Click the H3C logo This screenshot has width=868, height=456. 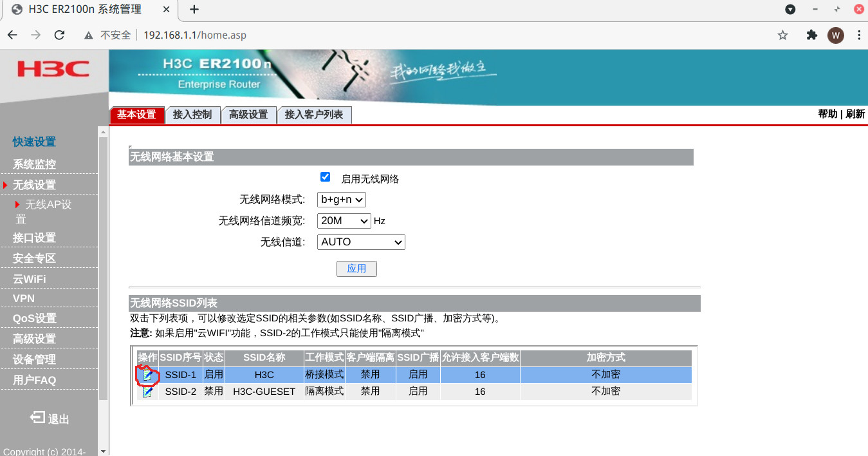tap(53, 69)
